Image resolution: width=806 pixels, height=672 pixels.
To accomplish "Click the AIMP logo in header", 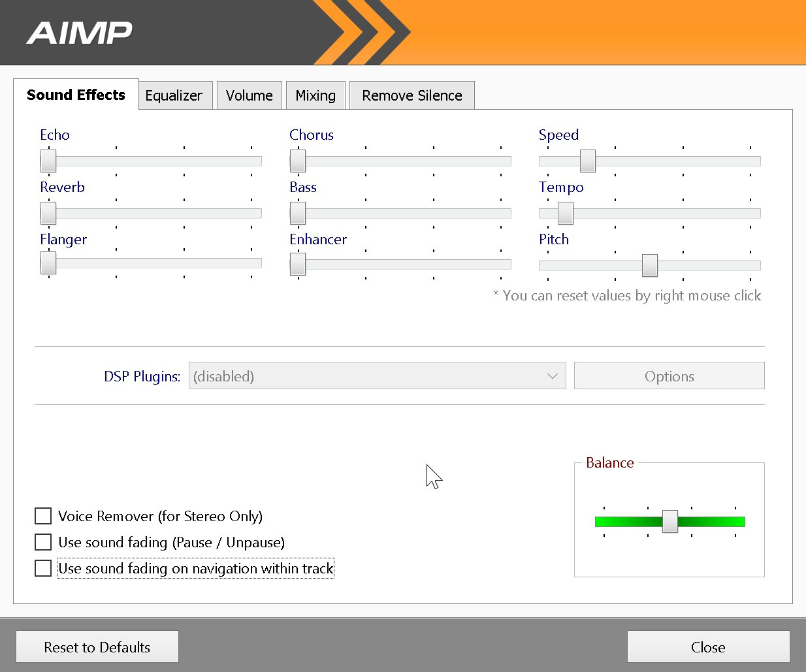I will coord(79,33).
